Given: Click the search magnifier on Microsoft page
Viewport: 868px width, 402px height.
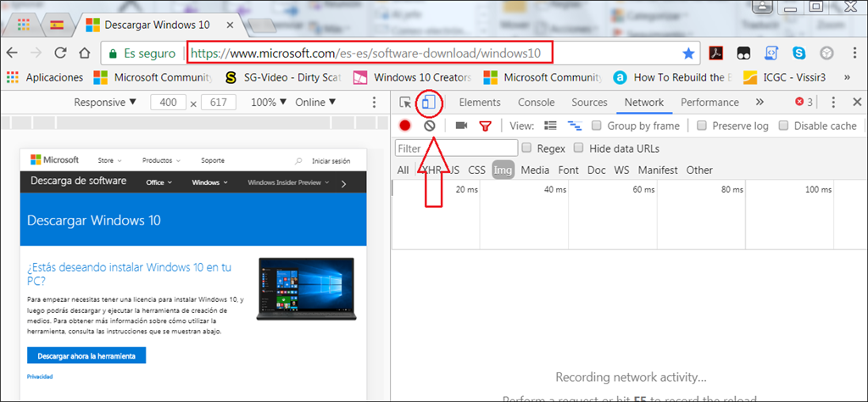Looking at the screenshot, I should tap(298, 161).
